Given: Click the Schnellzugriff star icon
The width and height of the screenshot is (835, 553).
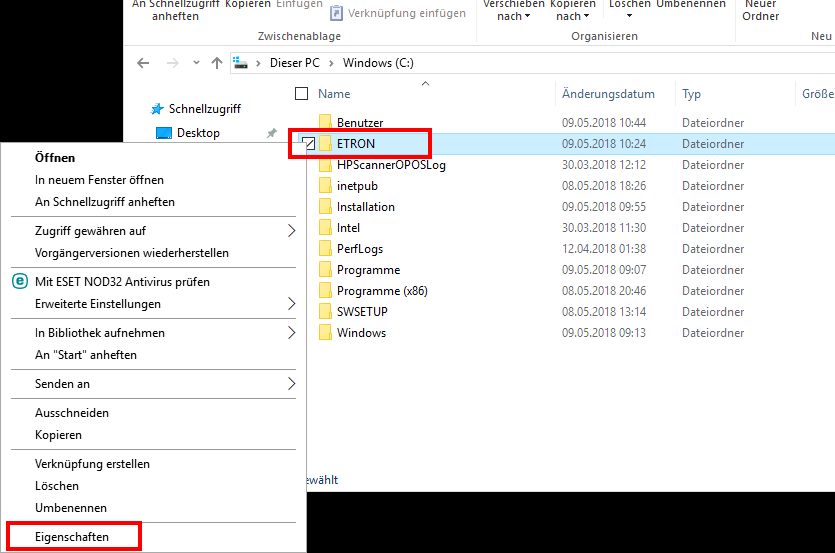Looking at the screenshot, I should (157, 109).
